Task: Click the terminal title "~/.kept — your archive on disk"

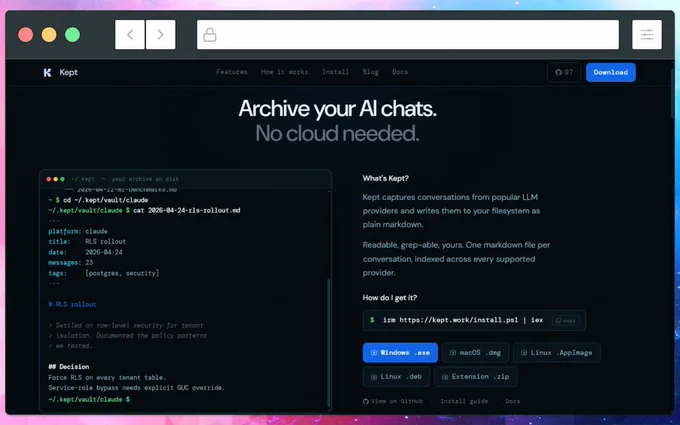Action: click(x=125, y=179)
